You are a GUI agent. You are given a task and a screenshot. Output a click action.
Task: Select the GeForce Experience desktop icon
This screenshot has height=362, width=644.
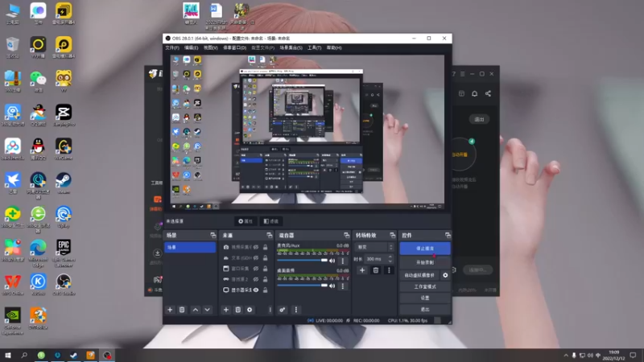[x=12, y=321]
